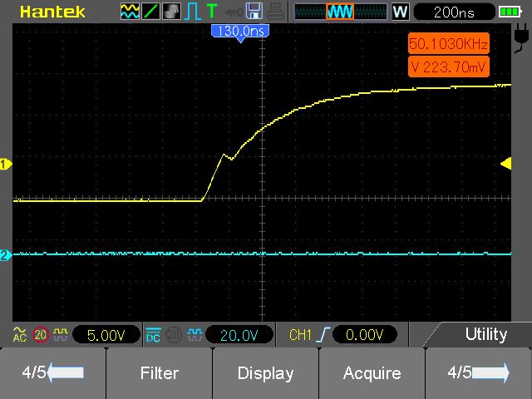Open the Filter menu
The height and width of the screenshot is (399, 532).
(x=160, y=373)
